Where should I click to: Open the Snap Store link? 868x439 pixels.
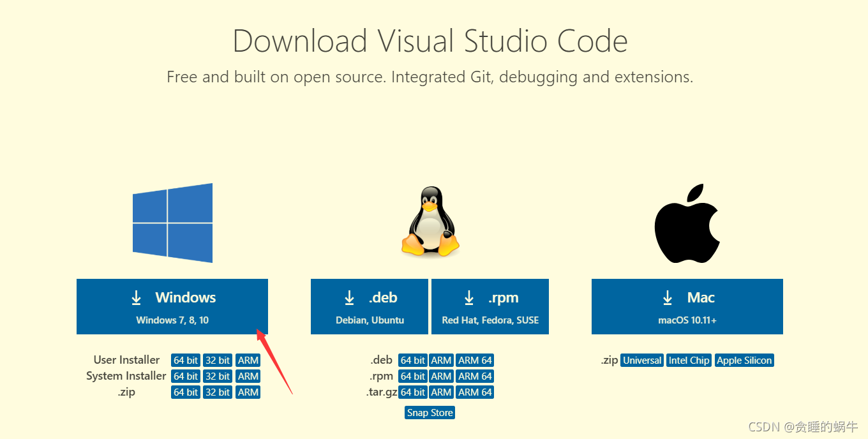click(430, 413)
